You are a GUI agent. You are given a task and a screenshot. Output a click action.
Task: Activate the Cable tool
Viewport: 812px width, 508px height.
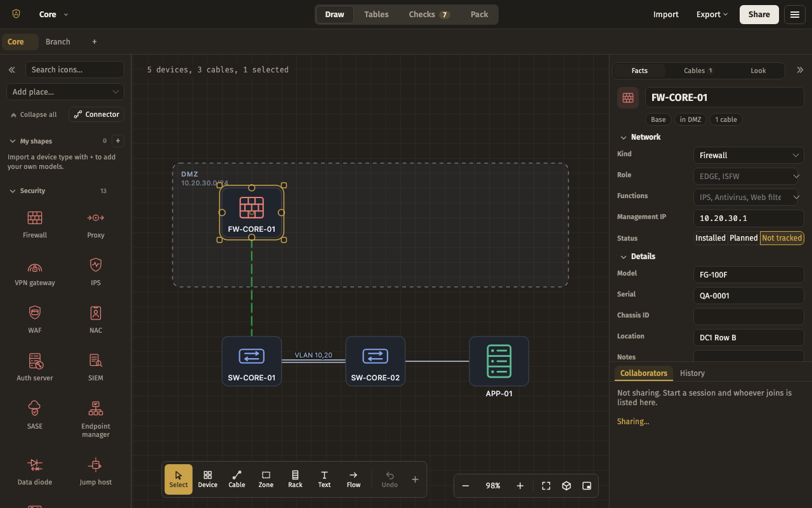[237, 479]
